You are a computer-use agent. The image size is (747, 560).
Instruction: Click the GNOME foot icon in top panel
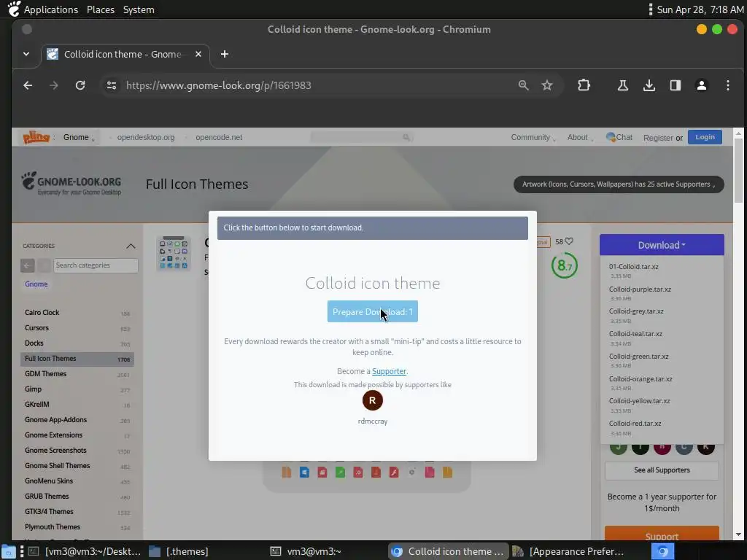point(15,9)
